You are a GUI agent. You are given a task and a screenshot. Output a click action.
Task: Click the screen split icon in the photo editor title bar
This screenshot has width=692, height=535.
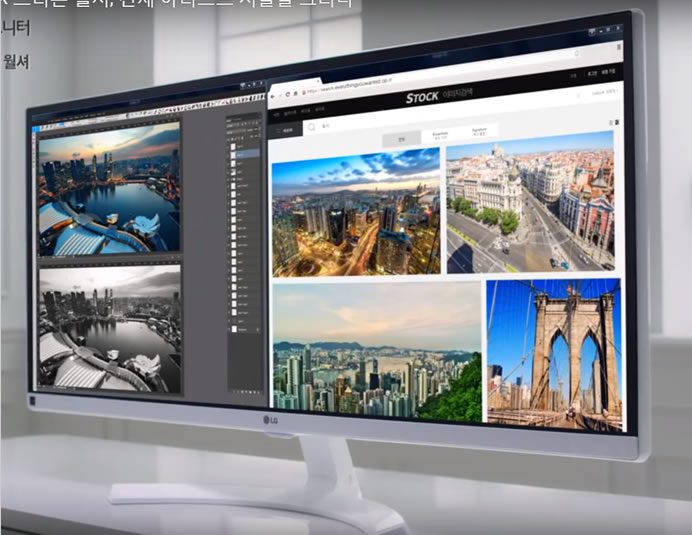coord(242,86)
